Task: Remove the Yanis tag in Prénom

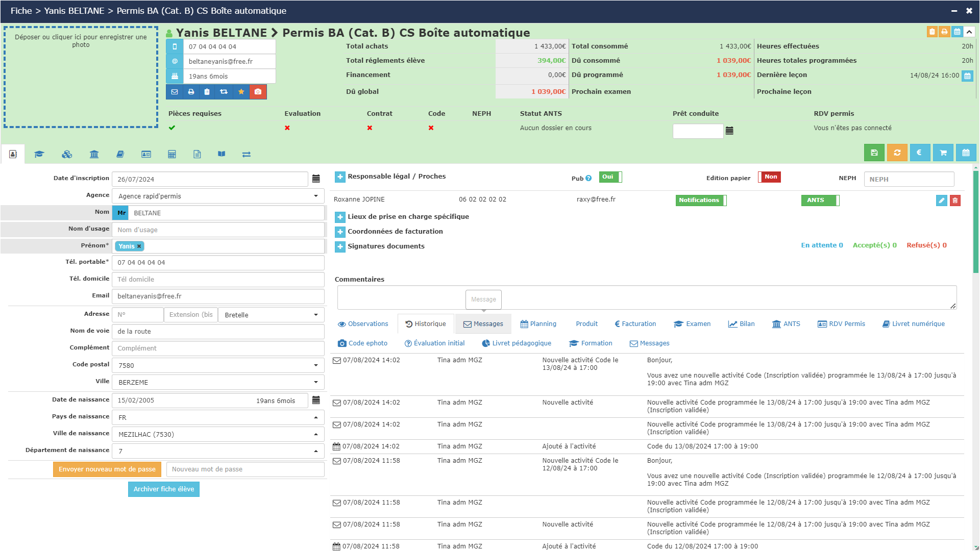Action: (x=139, y=246)
